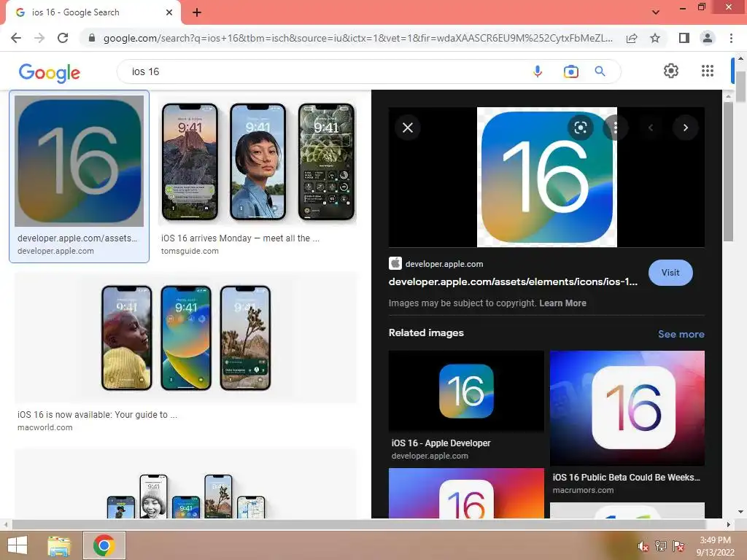Open the Windows Start button
This screenshot has height=560, width=747.
coord(18,545)
